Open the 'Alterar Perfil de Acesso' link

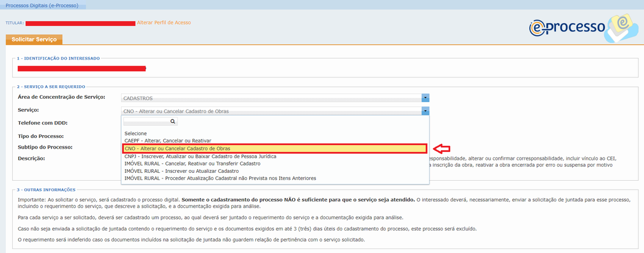[x=164, y=23]
